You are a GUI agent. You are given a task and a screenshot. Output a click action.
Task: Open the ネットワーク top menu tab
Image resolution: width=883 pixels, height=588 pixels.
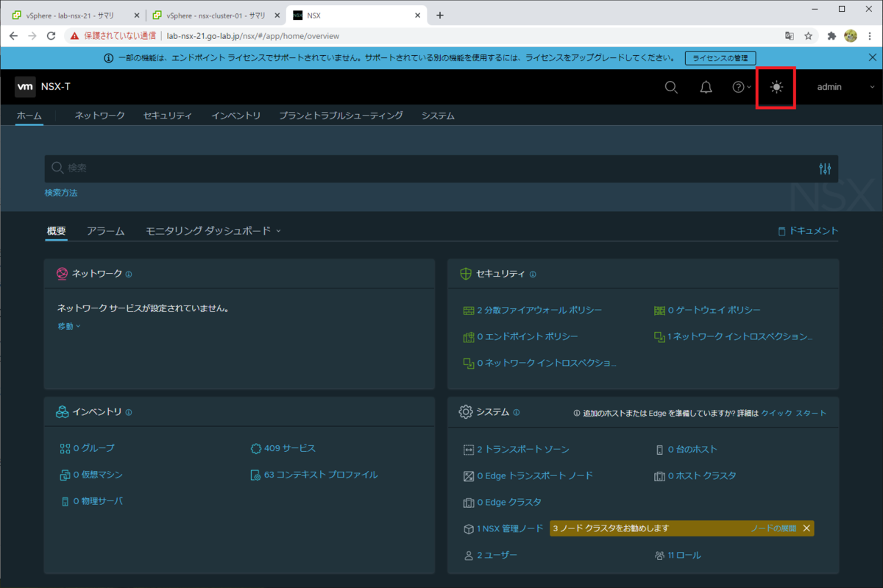pos(99,116)
